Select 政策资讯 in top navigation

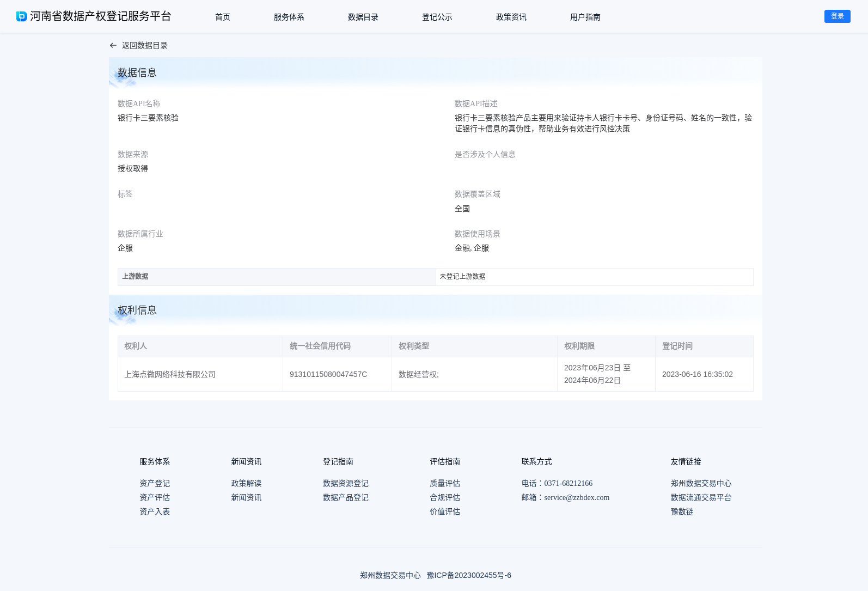(511, 17)
